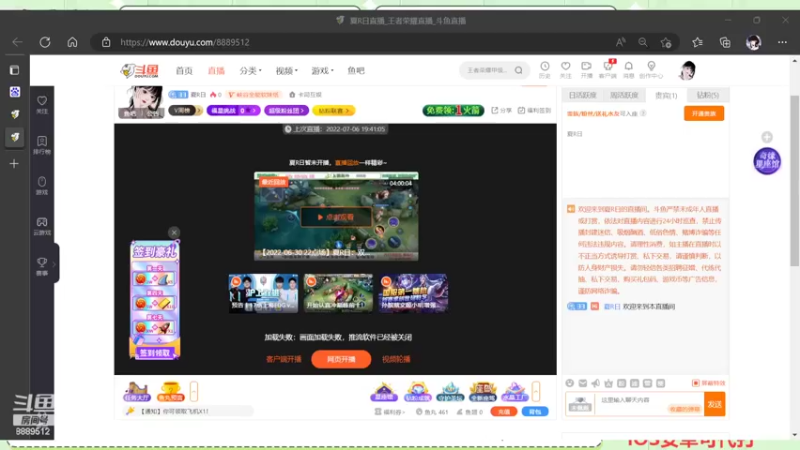Image resolution: width=800 pixels, height=450 pixels.
Task: Open the sidebar 赛事 trophy icon
Action: coord(42,266)
